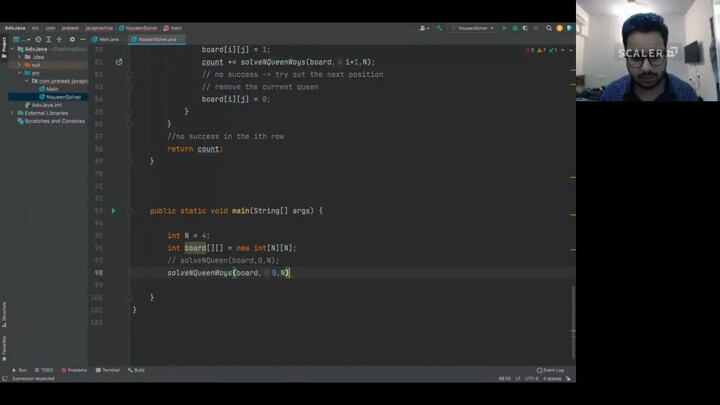Click the green Run button in toolbar

pos(504,28)
